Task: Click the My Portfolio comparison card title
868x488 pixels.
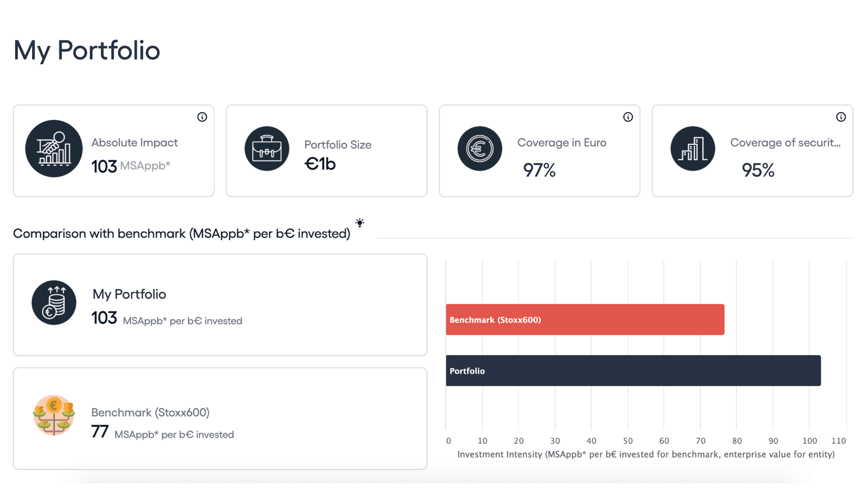Action: point(129,294)
